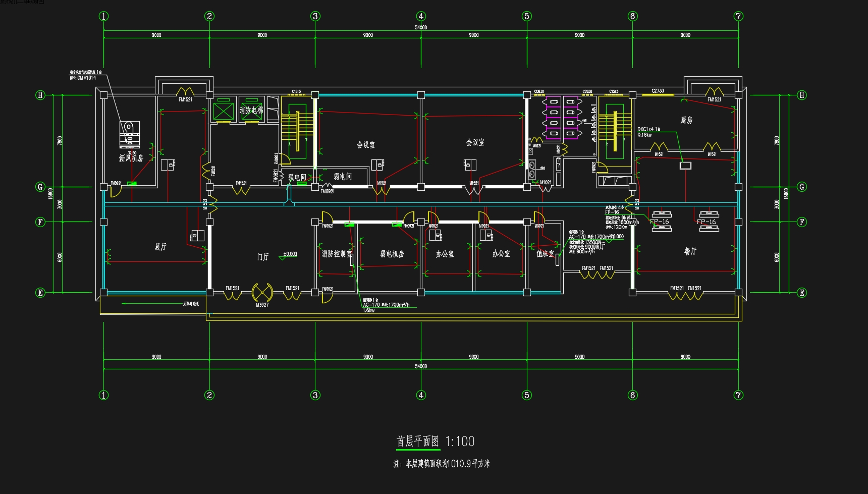Click the 消防电梯 label
Image resolution: width=868 pixels, height=494 pixels.
coord(251,110)
